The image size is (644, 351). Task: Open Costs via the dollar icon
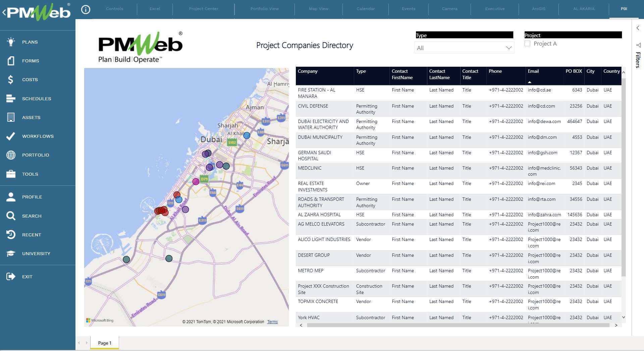[11, 79]
